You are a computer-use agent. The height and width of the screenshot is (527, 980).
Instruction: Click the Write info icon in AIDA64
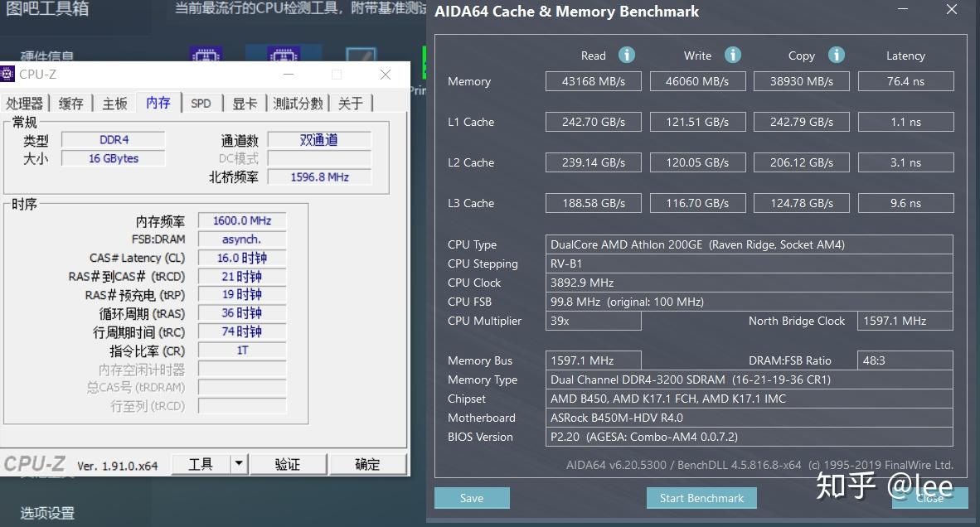pyautogui.click(x=732, y=55)
